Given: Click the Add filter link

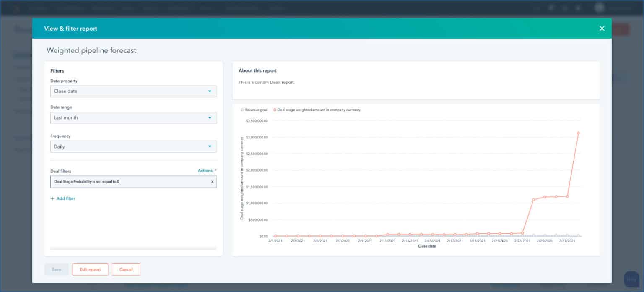Looking at the screenshot, I should click(66, 198).
